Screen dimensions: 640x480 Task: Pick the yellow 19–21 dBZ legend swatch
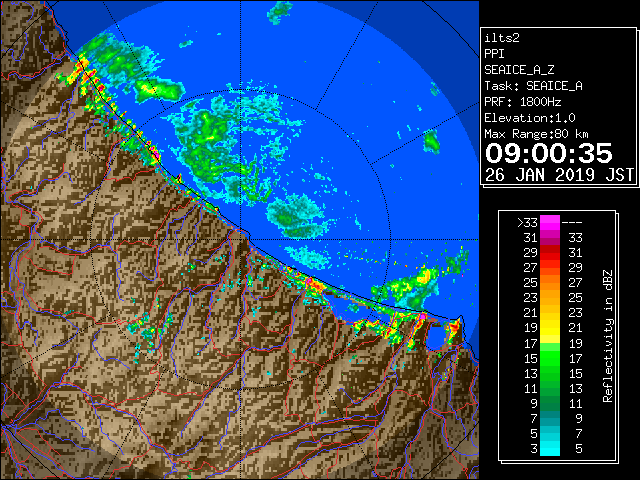[550, 328]
